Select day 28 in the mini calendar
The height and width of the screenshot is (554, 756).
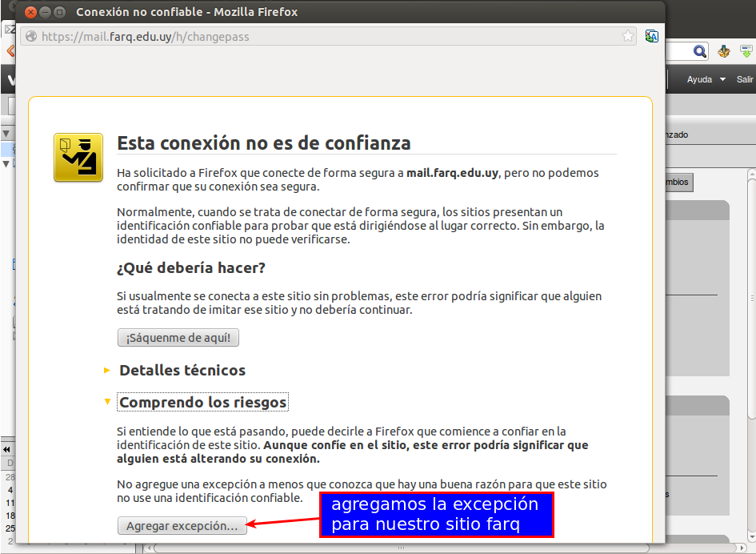(10, 477)
